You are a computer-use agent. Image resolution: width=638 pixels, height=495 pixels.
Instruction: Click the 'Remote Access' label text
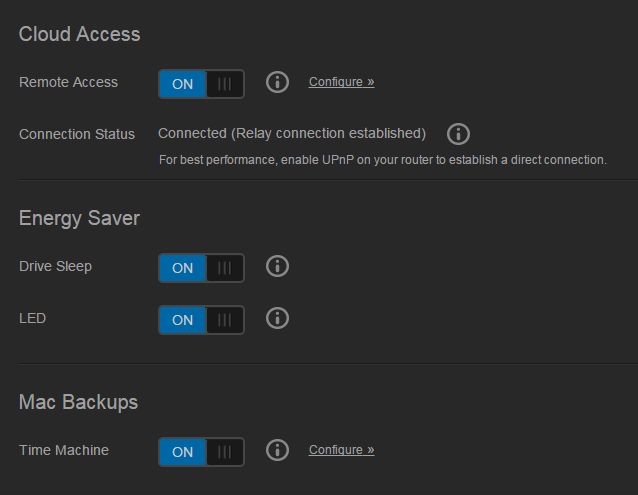68,82
